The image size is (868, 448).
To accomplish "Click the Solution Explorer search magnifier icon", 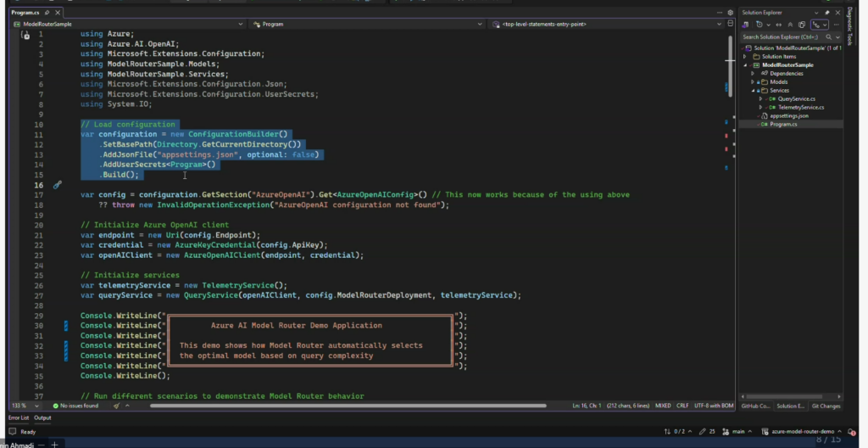I will pyautogui.click(x=829, y=36).
